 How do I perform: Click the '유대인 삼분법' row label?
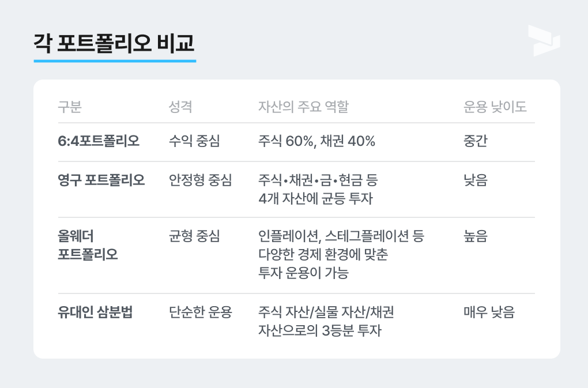[95, 313]
